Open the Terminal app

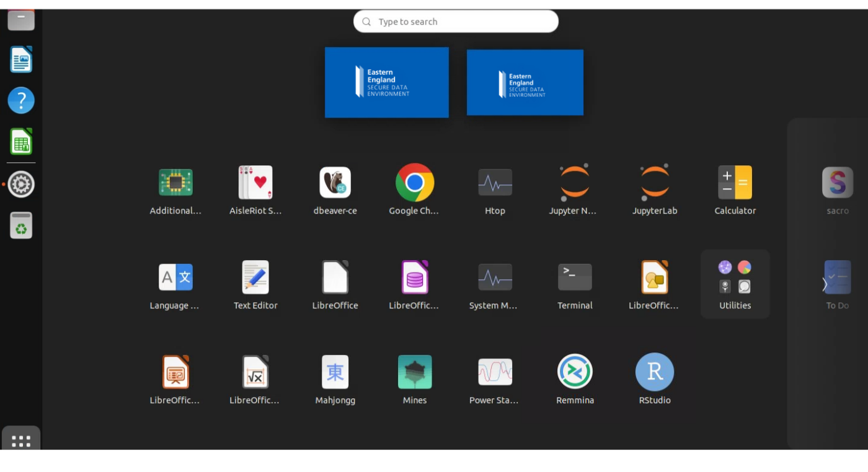pyautogui.click(x=575, y=278)
